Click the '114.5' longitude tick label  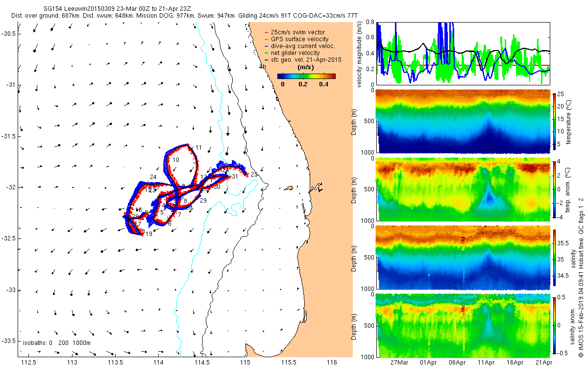[202, 363]
